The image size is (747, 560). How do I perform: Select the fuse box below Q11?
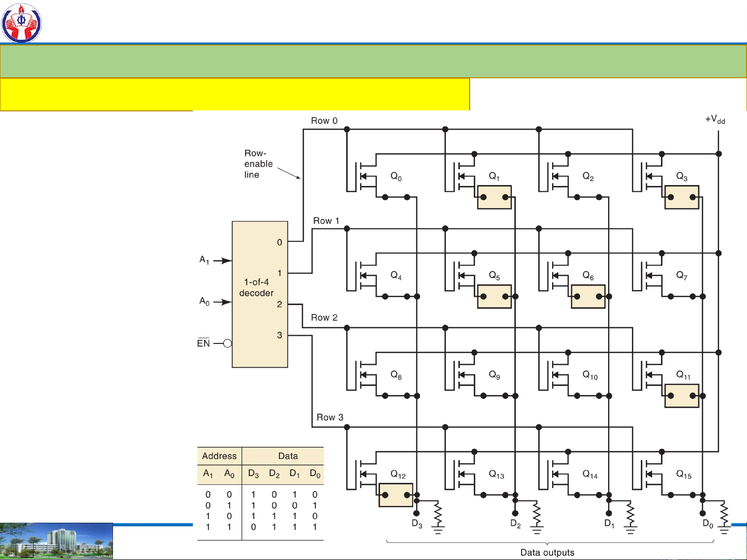(681, 396)
